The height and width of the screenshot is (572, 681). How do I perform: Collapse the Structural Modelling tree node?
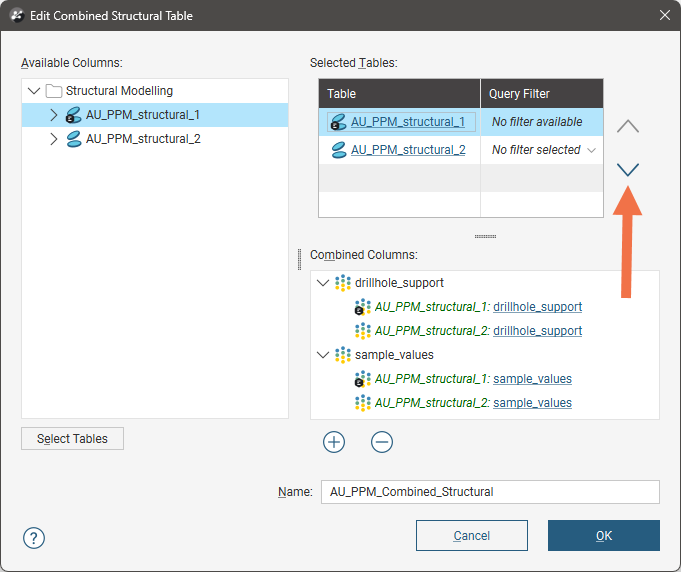(34, 91)
